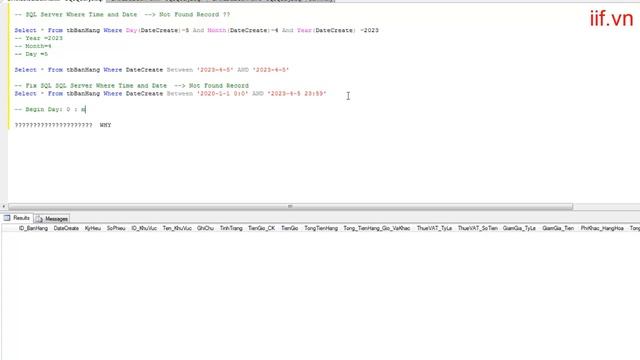The image size is (640, 360).
Task: Select the ThueVAT_SoTien column header
Action: click(478, 228)
